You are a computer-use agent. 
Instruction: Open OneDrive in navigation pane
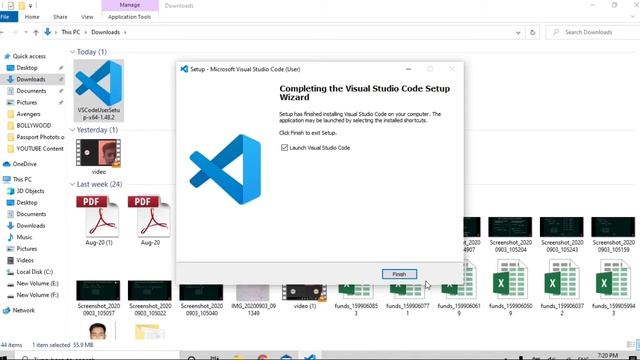(24, 164)
